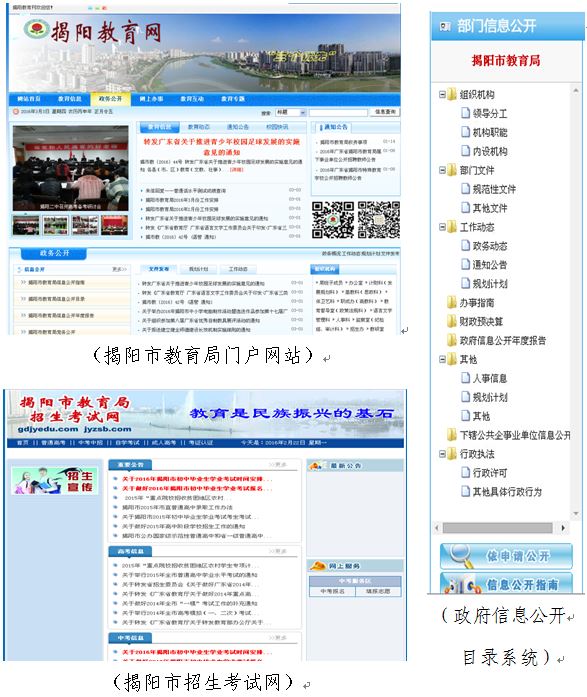This screenshot has height=697, width=587.
Task: Click the horizontal scrollbar right arrow
Action: click(x=563, y=528)
